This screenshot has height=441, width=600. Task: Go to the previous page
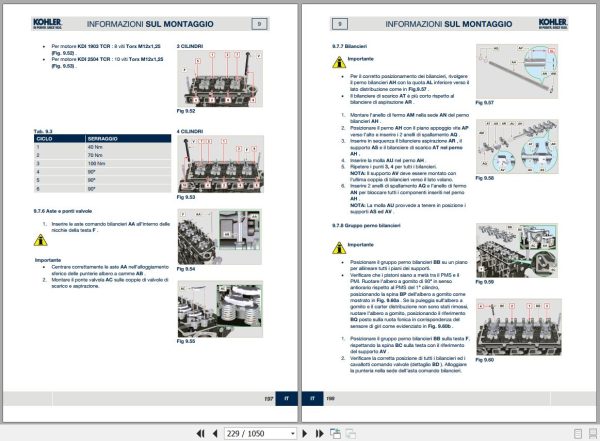(215, 433)
